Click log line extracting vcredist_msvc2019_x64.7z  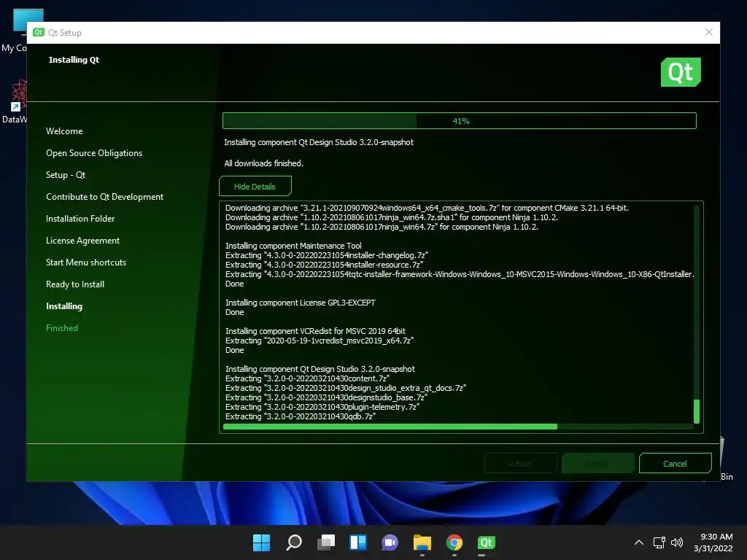320,341
